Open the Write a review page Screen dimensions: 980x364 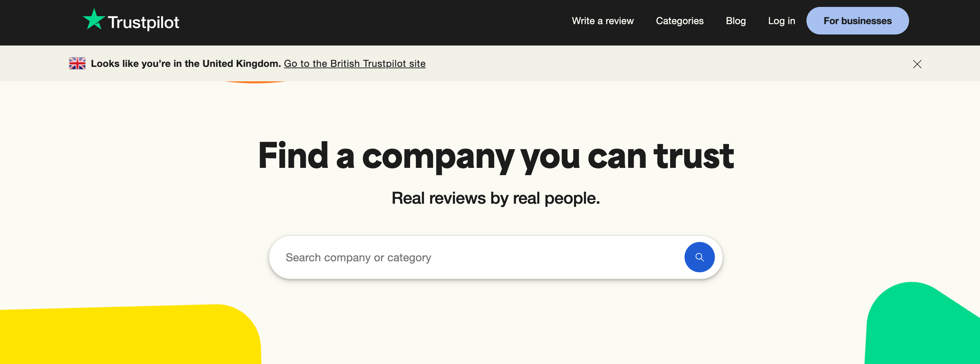coord(602,21)
